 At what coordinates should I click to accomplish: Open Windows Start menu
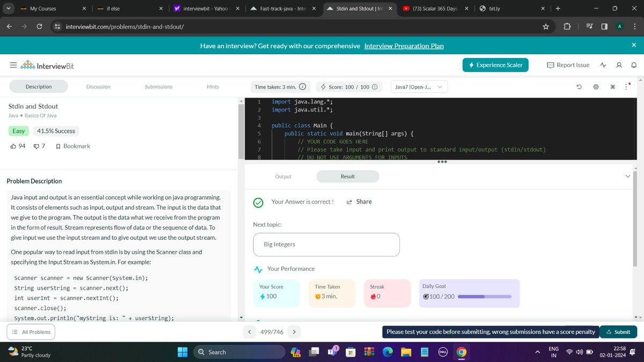click(182, 352)
